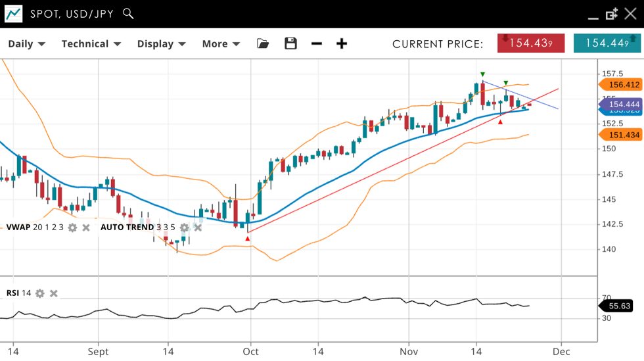Open a saved chart with folder icon
644x361 pixels.
[x=263, y=43]
